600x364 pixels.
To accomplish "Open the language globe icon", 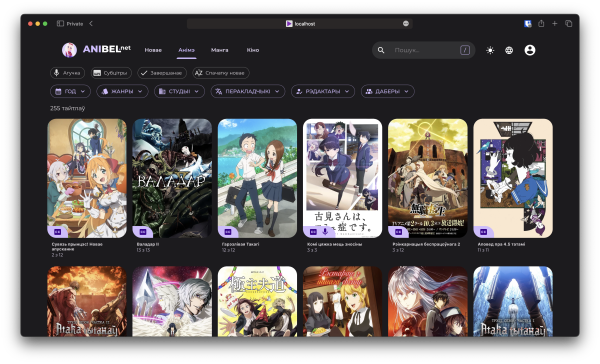I will tap(509, 50).
